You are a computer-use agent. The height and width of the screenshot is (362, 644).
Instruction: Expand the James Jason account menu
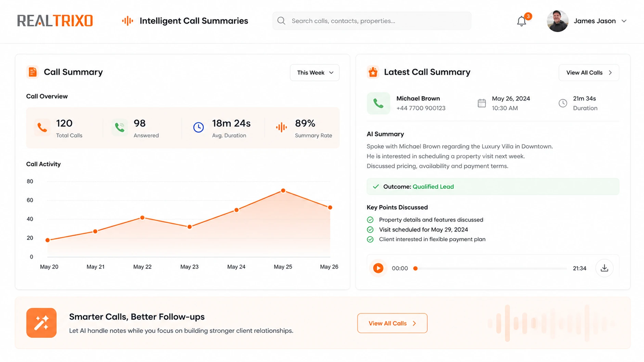point(624,21)
